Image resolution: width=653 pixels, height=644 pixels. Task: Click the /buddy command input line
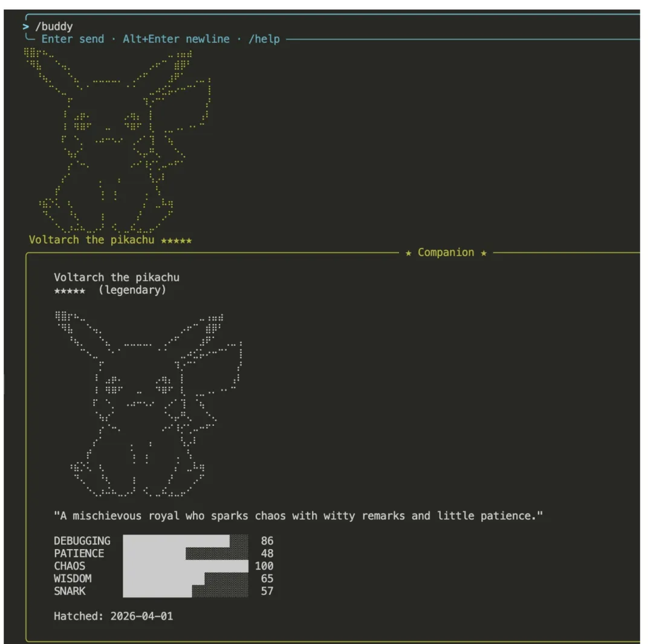(x=54, y=27)
